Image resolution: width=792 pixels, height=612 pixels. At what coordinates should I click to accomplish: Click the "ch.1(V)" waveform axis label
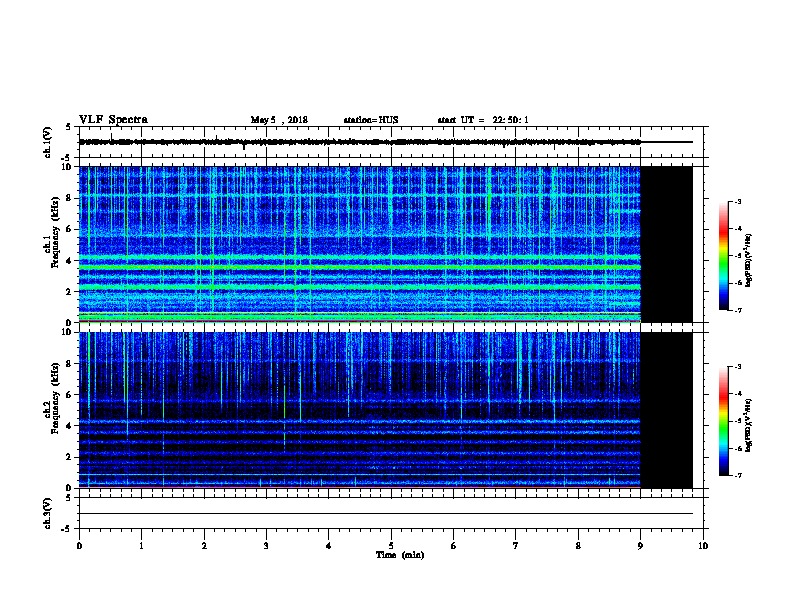click(48, 142)
